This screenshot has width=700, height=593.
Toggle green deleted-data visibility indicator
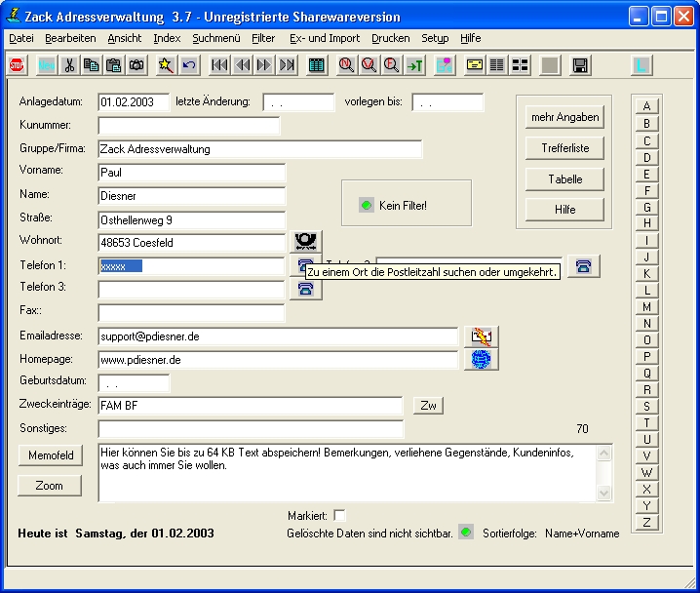466,533
